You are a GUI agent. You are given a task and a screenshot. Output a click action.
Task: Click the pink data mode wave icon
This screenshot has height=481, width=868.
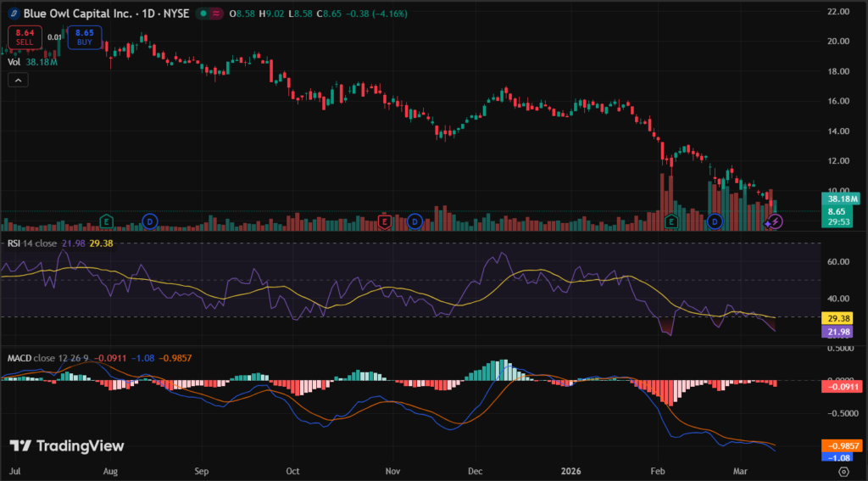point(216,14)
